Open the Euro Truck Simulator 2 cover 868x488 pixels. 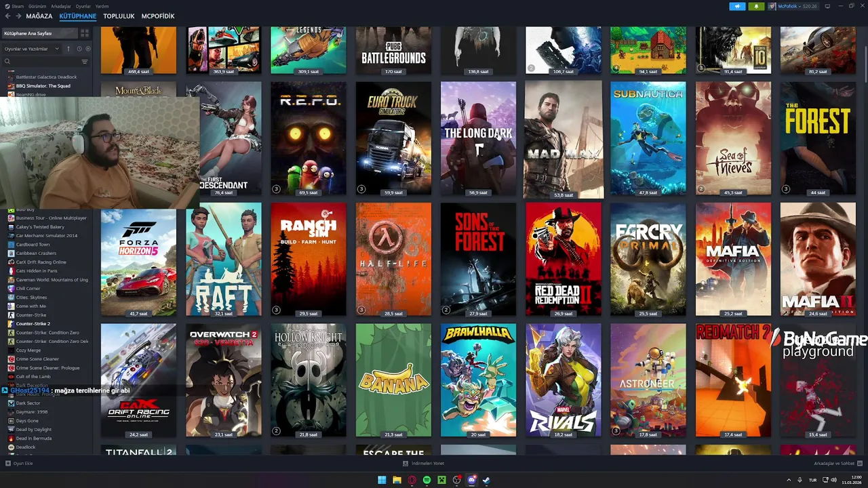393,139
